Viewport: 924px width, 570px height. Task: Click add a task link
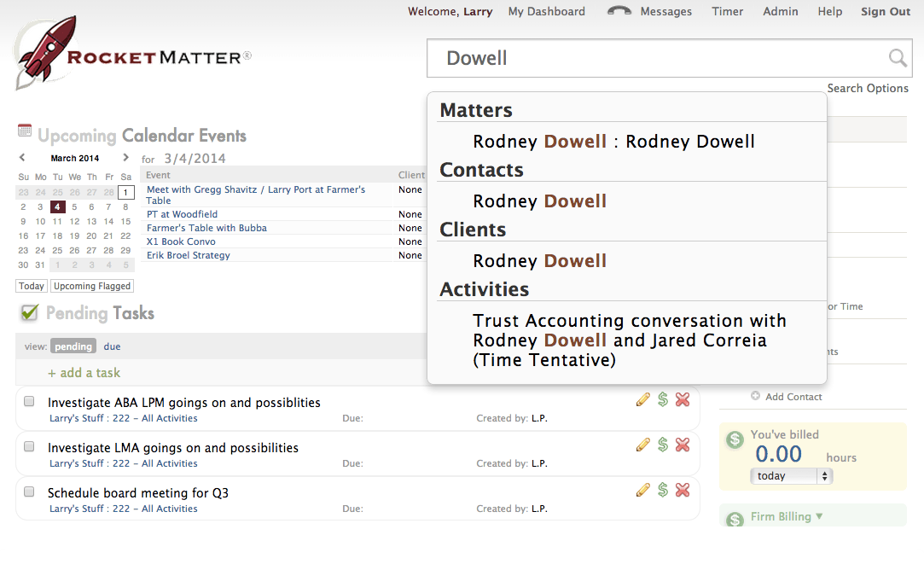(84, 373)
